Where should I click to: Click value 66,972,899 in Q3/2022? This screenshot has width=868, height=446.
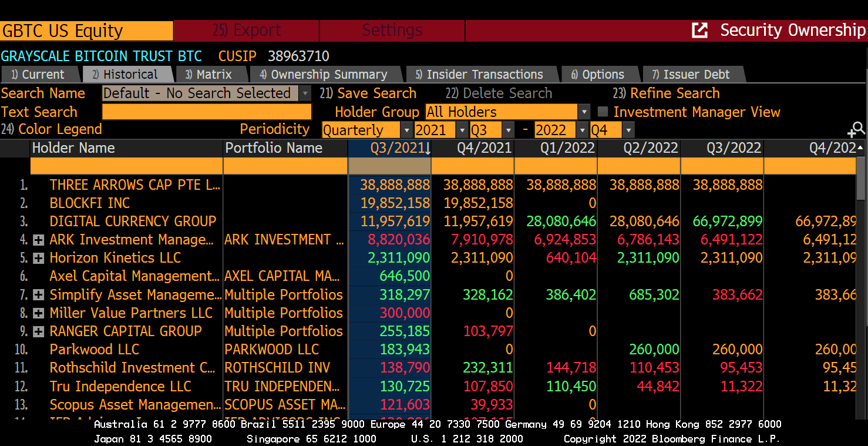pos(728,221)
